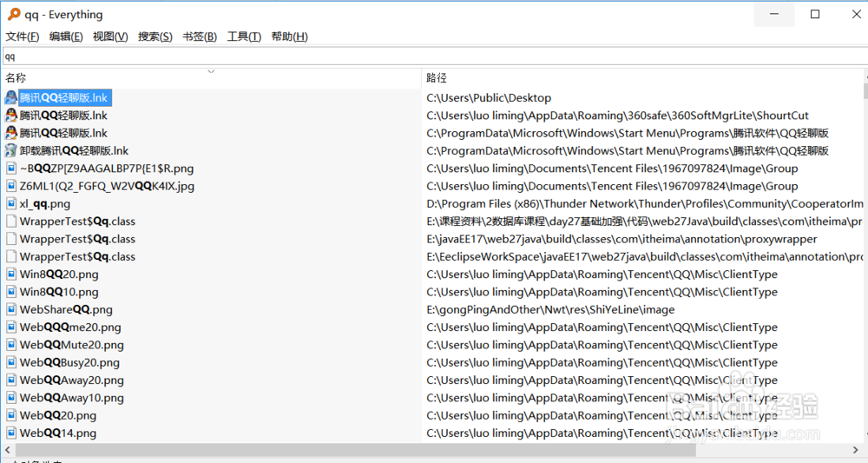
Task: Select the file name WebQQ14.png
Action: click(58, 433)
